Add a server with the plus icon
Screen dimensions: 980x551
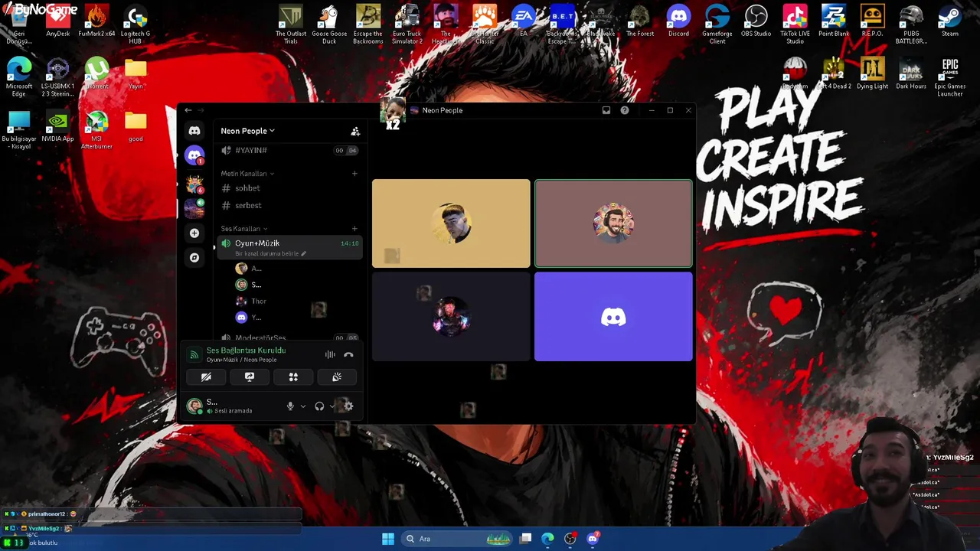[194, 233]
